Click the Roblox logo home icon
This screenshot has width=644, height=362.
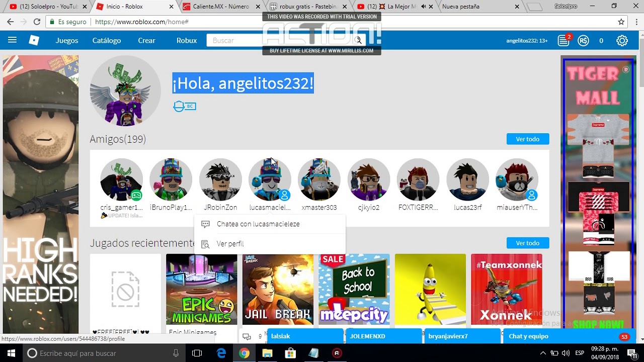pos(34,40)
